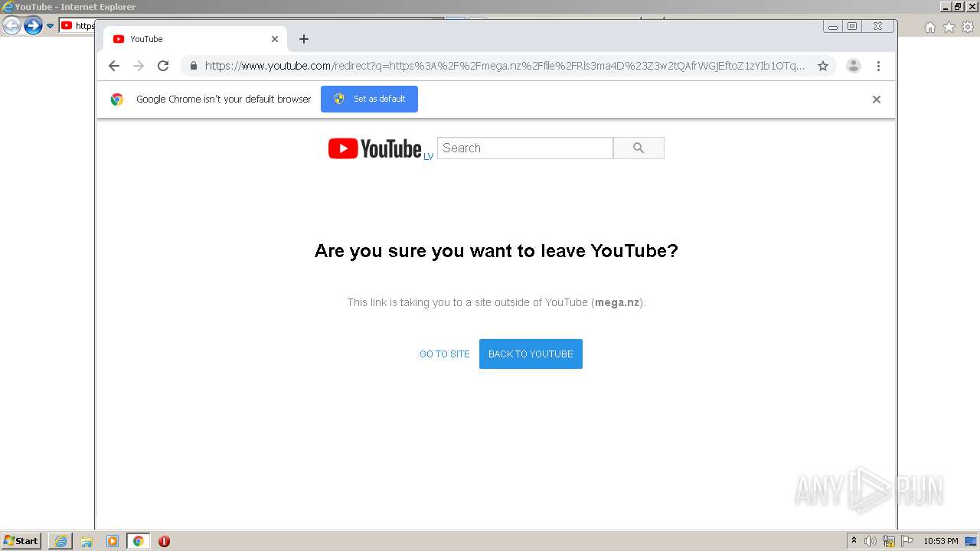Click the "Google Chrome isn't your default browser" message
980x551 pixels.
(224, 99)
